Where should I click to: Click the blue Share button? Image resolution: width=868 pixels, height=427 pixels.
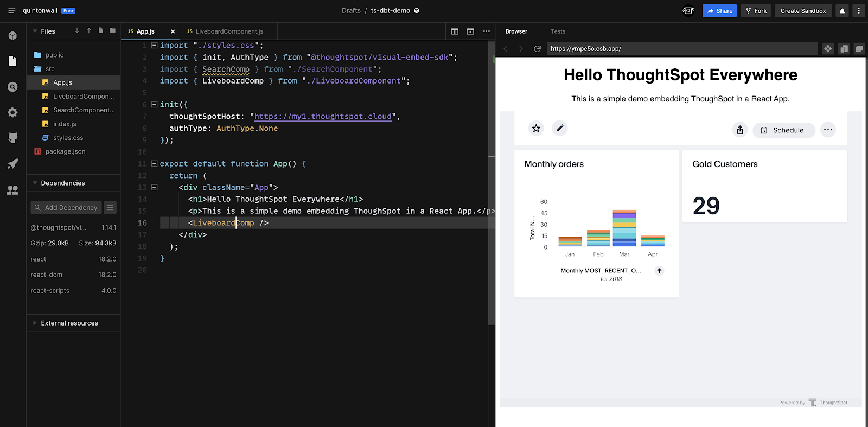(x=719, y=11)
